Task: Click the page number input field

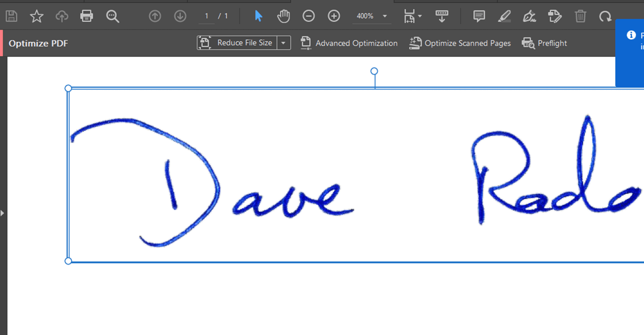Action: point(206,16)
